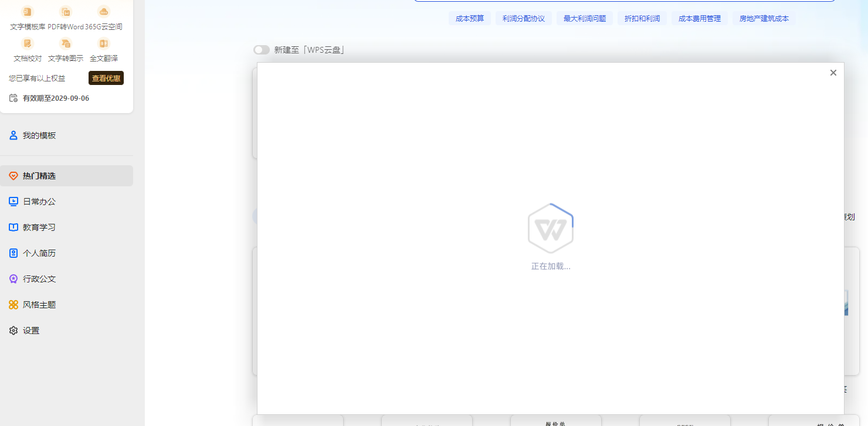
Task: Click the 查看优惠 promotion button
Action: pos(106,77)
